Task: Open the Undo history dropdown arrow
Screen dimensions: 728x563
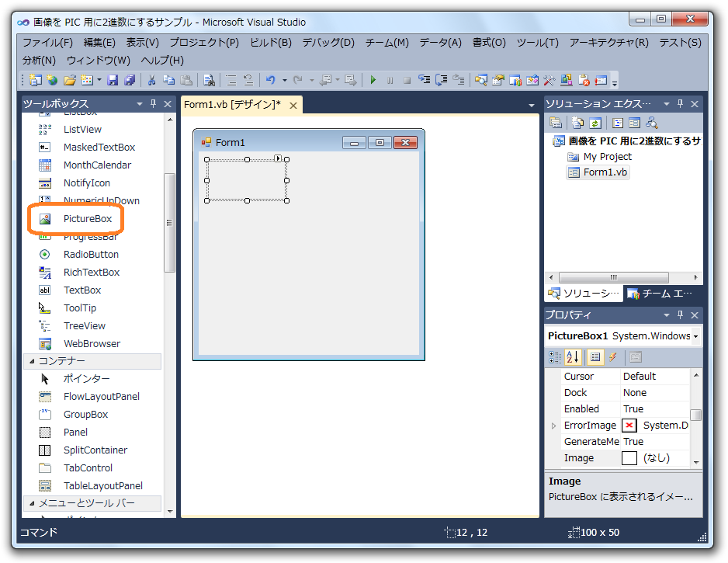Action: (284, 80)
